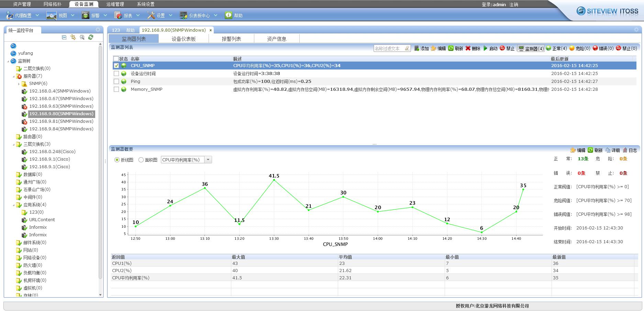Click the 41.5 peak point on the chart
644x312 pixels.
click(274, 180)
